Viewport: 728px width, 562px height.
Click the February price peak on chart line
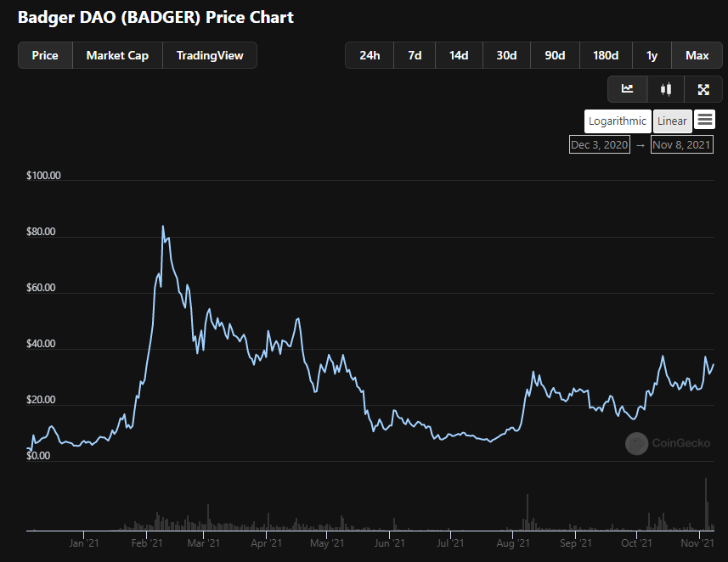click(x=162, y=227)
